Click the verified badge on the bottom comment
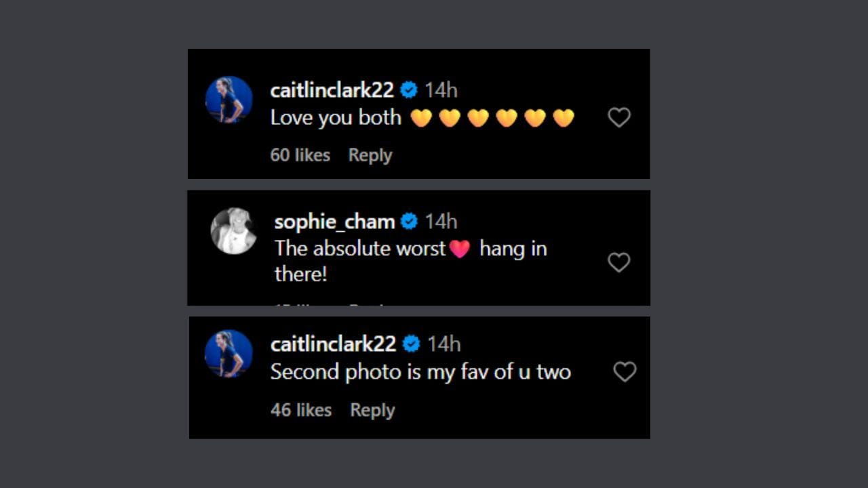The width and height of the screenshot is (868, 488). point(412,344)
